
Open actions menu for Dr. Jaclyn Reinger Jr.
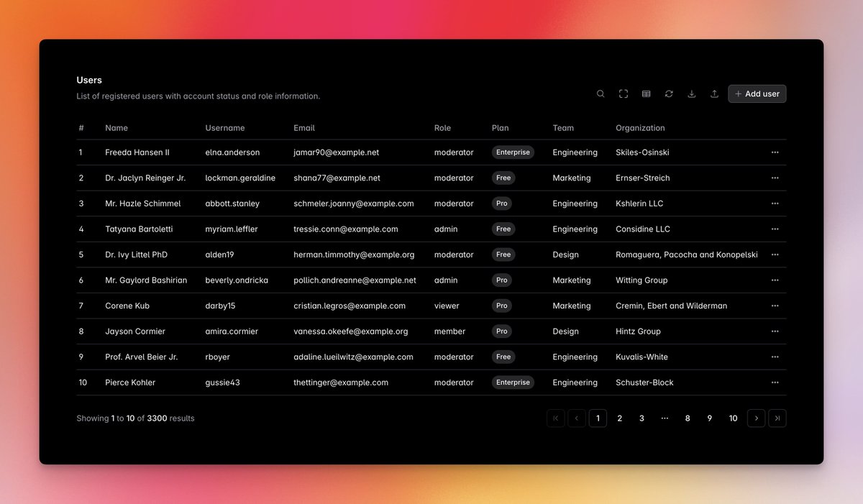point(775,178)
